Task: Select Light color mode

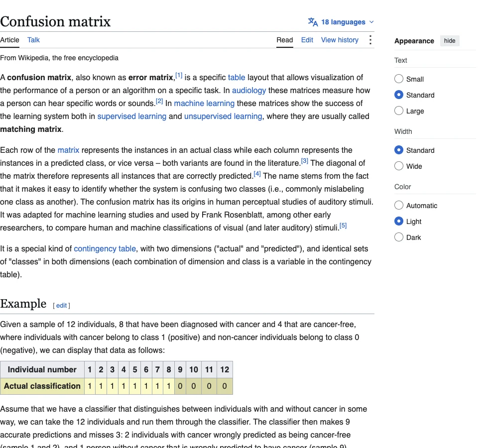Action: coord(398,221)
